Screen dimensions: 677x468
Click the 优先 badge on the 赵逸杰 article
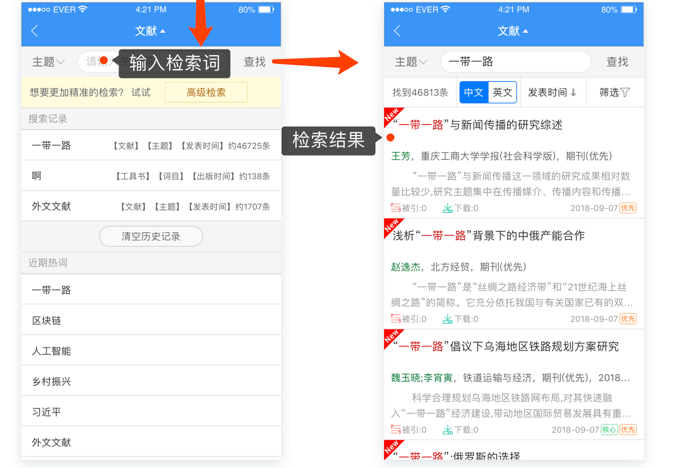[x=628, y=319]
